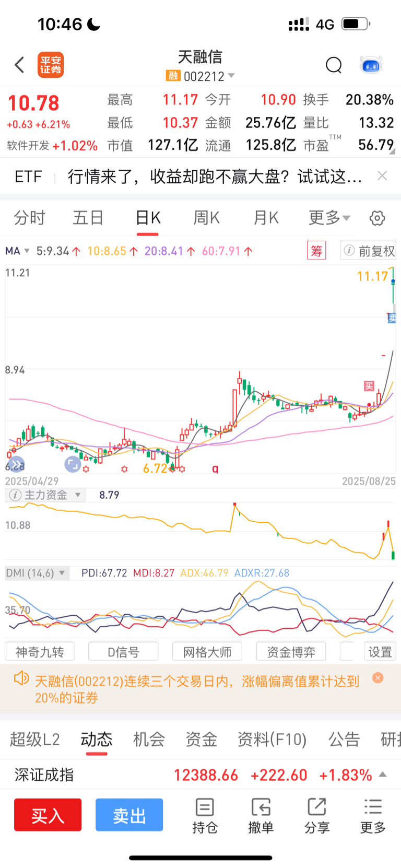This screenshot has width=401, height=868.
Task: Expand the quote details corner triangle
Action: (392, 152)
